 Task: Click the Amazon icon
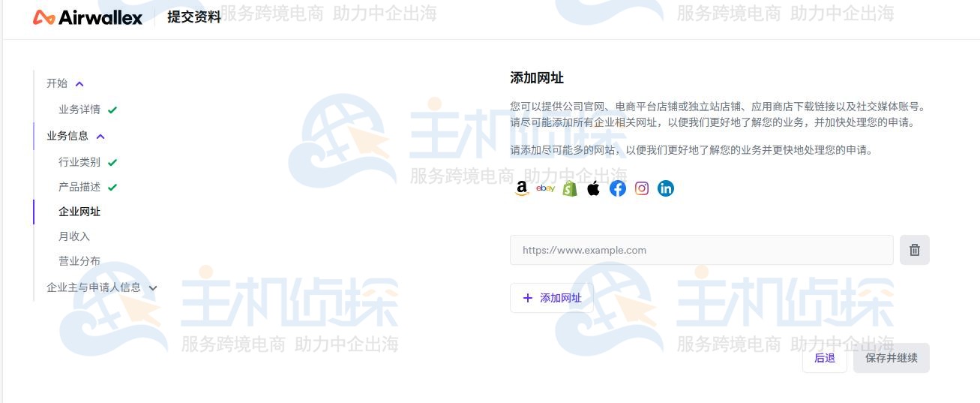click(522, 188)
